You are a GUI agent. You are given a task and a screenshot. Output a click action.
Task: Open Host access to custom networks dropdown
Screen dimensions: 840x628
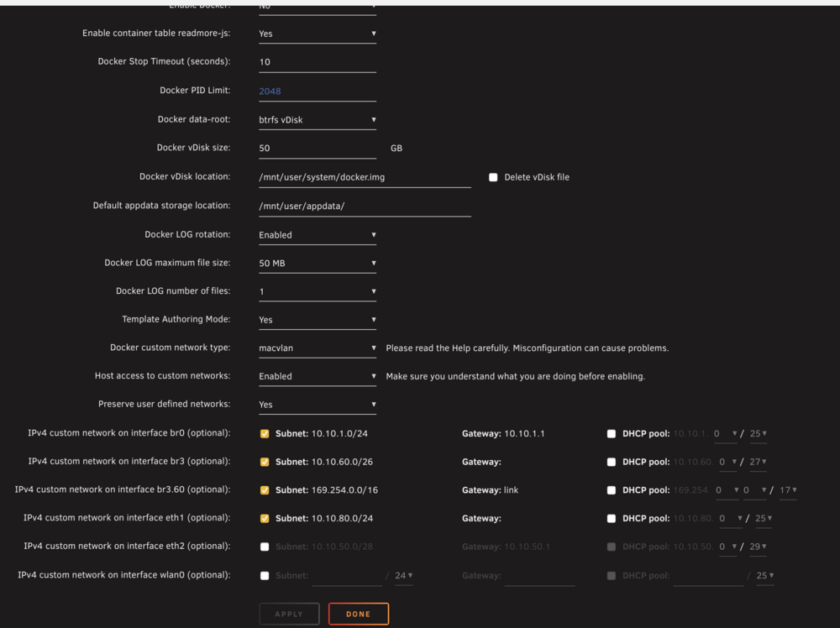318,376
